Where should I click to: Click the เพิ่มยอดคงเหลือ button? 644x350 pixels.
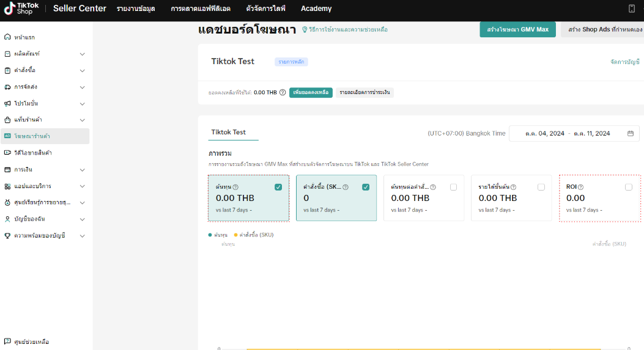[x=311, y=93]
